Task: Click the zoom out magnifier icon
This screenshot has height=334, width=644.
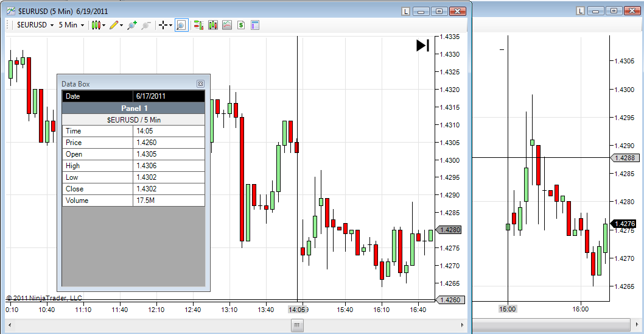Action: tap(146, 25)
